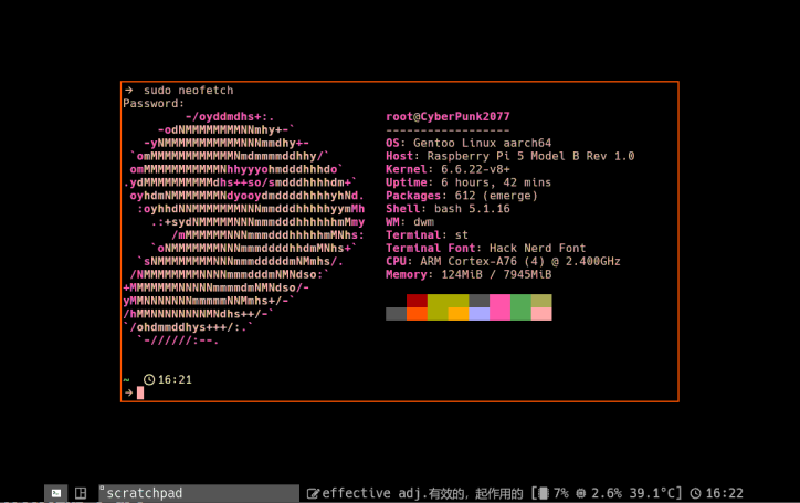Click the battery icon showing 7%
The image size is (800, 503).
pos(543,493)
